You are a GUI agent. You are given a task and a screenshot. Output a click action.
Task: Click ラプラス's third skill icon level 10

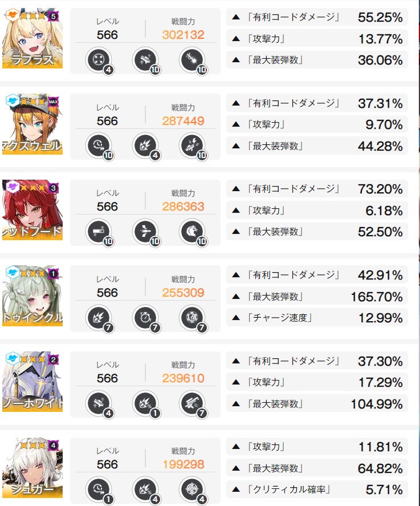192,60
